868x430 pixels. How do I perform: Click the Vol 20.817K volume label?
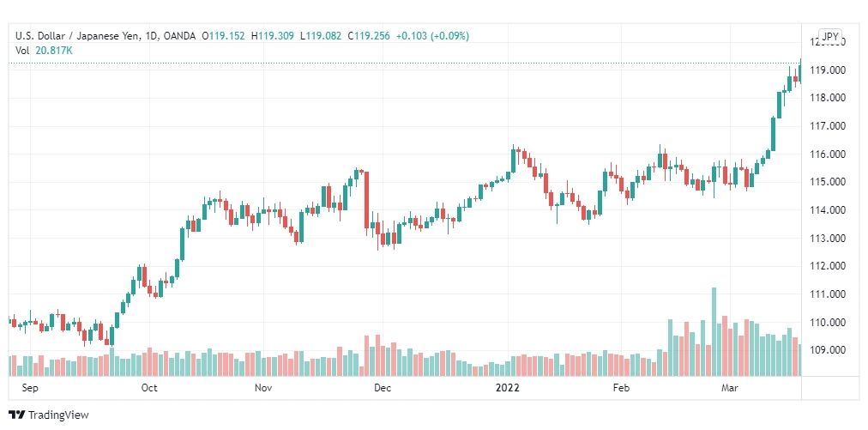click(44, 51)
